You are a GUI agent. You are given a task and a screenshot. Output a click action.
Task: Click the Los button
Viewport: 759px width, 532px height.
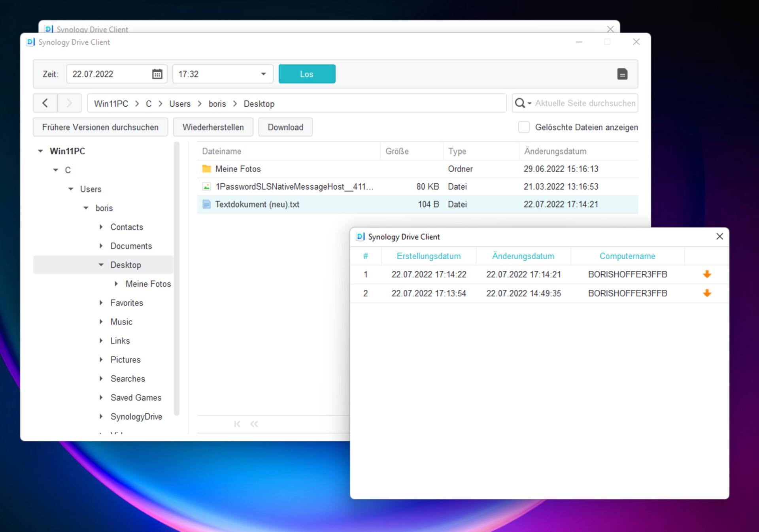point(307,74)
